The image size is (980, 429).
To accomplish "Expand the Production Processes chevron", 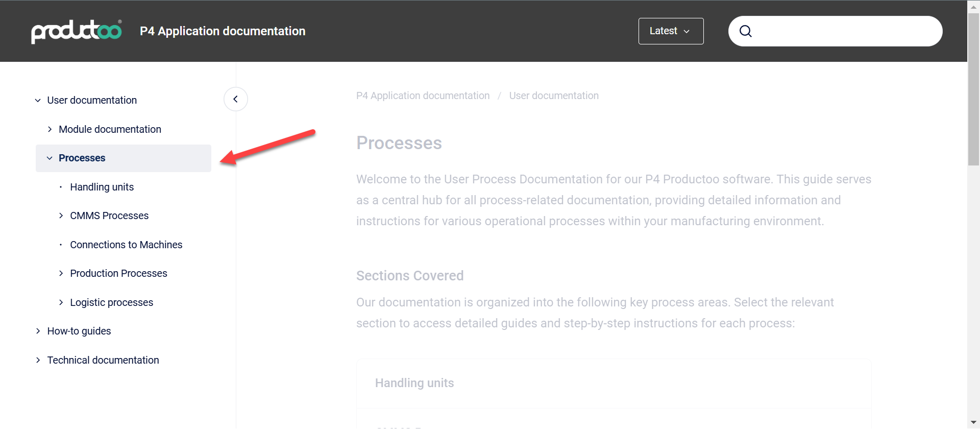I will click(x=61, y=274).
